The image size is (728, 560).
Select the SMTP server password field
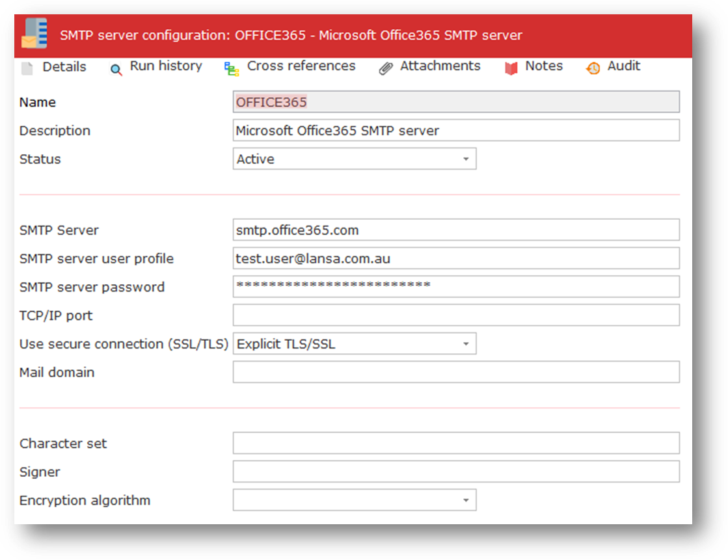pyautogui.click(x=455, y=287)
